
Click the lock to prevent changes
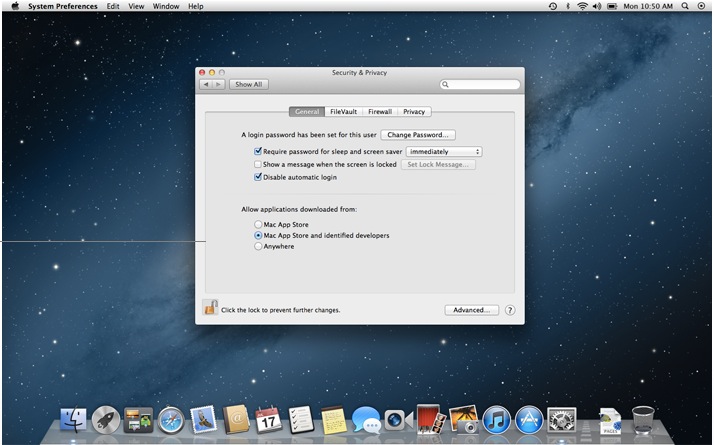tap(210, 308)
